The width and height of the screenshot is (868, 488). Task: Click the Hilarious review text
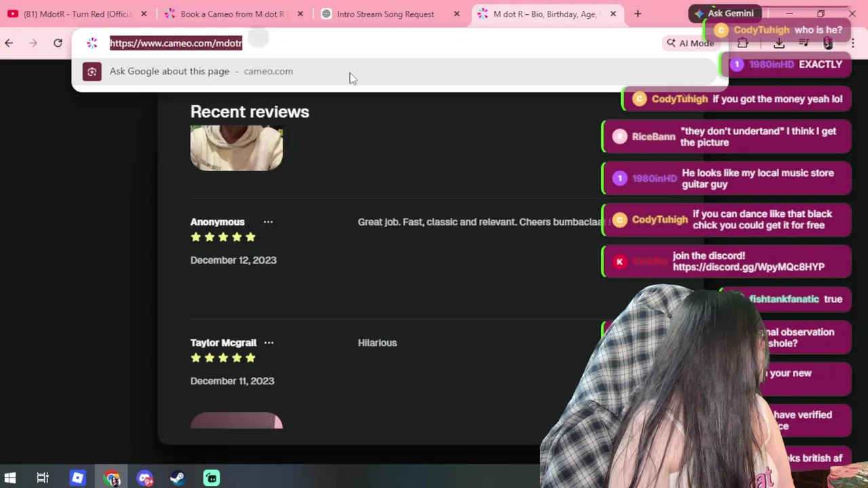377,342
